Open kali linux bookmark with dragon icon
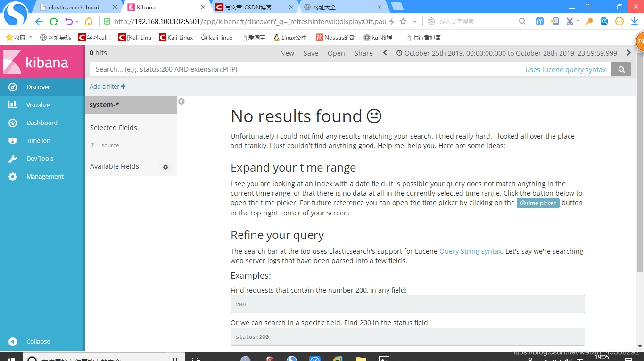This screenshot has width=644, height=361. click(216, 37)
